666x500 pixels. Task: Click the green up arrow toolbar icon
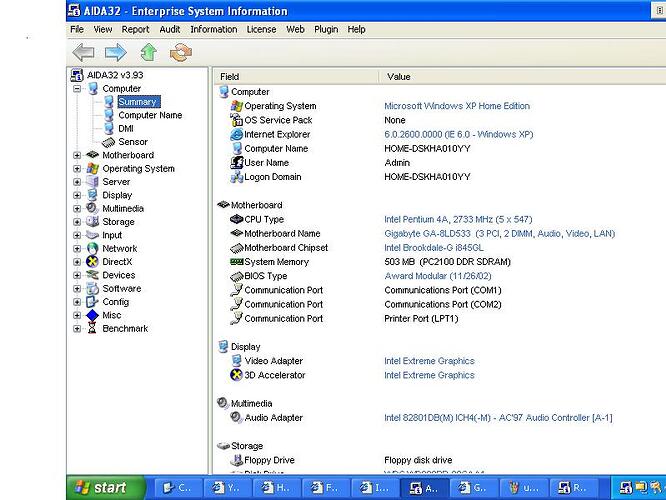coord(148,52)
